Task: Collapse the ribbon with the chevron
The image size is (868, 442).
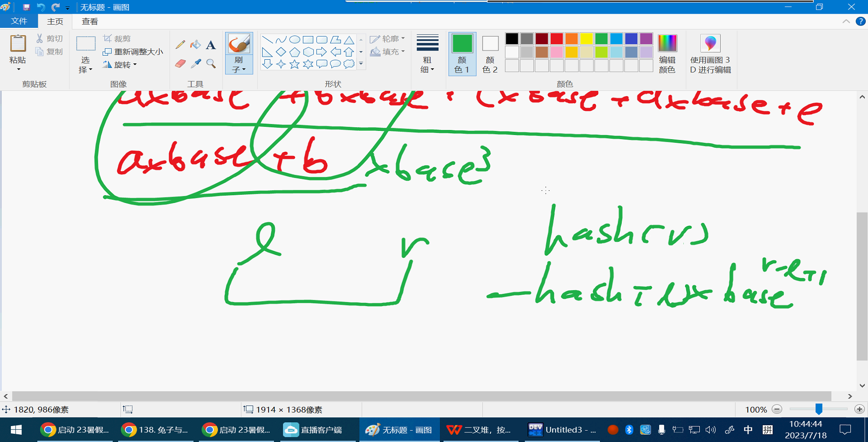Action: [x=846, y=21]
